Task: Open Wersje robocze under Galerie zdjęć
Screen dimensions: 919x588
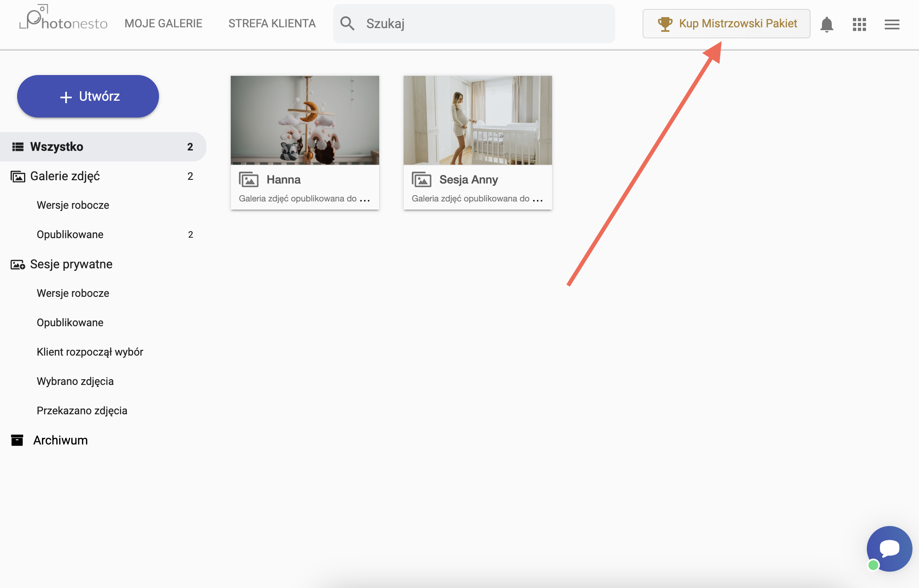Action: (x=73, y=205)
